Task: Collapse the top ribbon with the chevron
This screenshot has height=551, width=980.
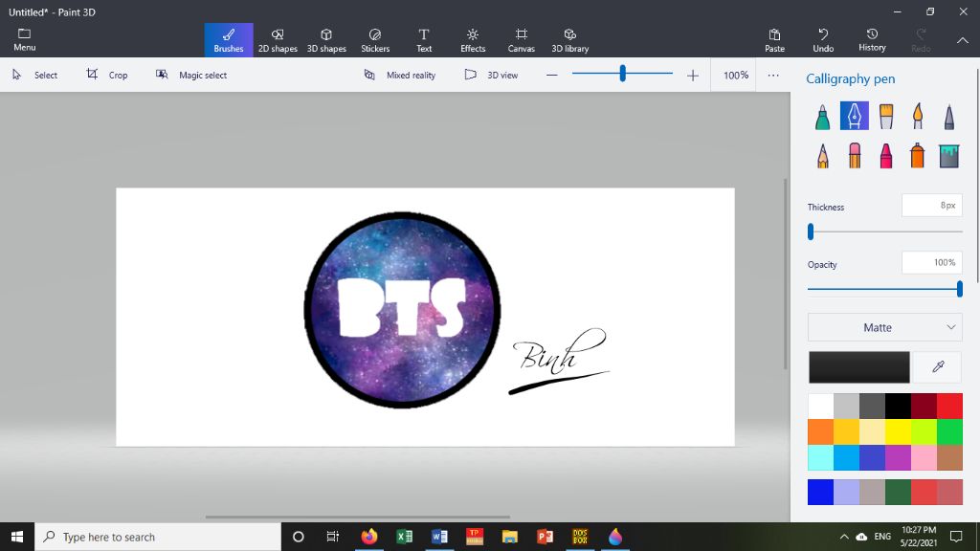Action: tap(963, 40)
